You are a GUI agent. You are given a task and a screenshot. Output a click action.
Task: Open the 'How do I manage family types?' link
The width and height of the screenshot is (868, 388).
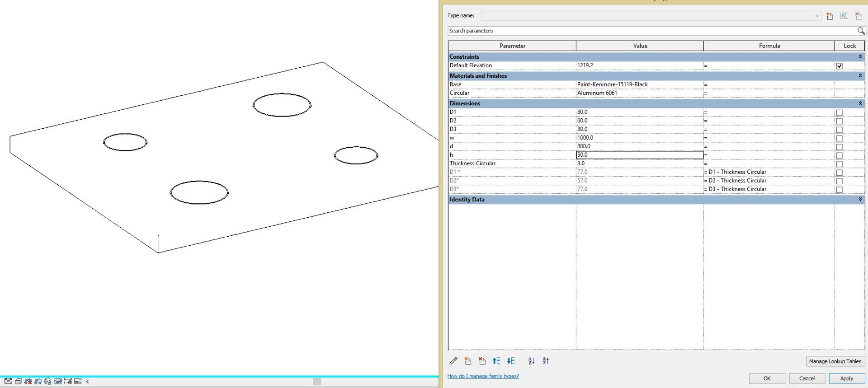(483, 376)
